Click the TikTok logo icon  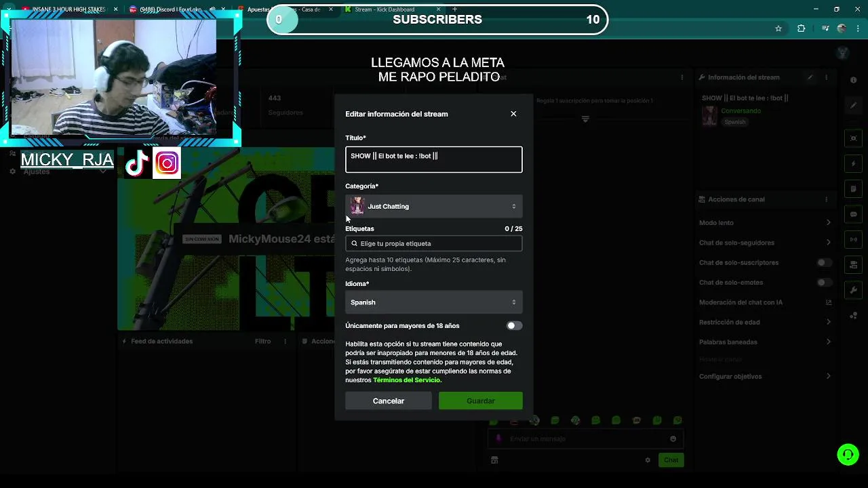click(x=137, y=163)
